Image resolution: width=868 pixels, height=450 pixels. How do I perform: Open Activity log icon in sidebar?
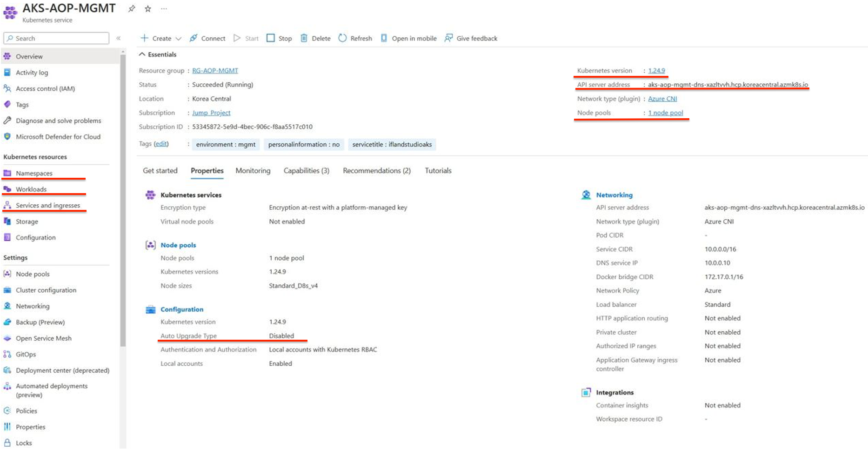point(7,73)
